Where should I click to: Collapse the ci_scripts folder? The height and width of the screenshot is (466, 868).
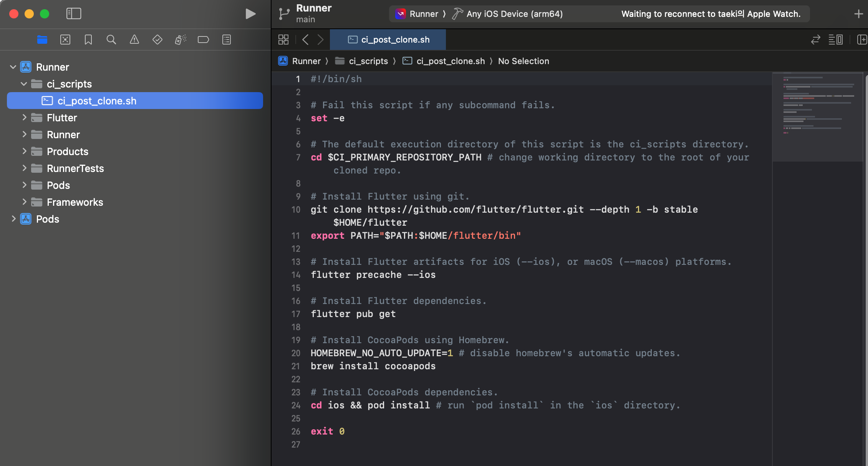click(24, 84)
